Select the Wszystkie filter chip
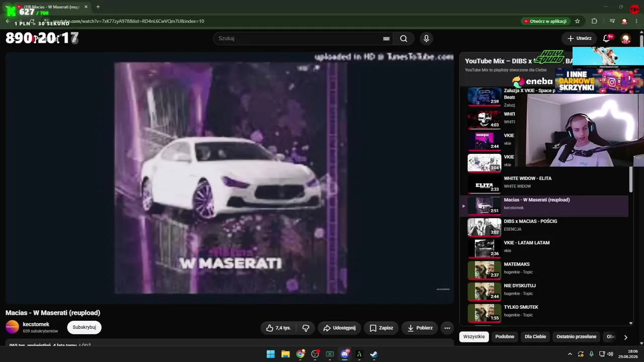The width and height of the screenshot is (644, 362). click(474, 337)
